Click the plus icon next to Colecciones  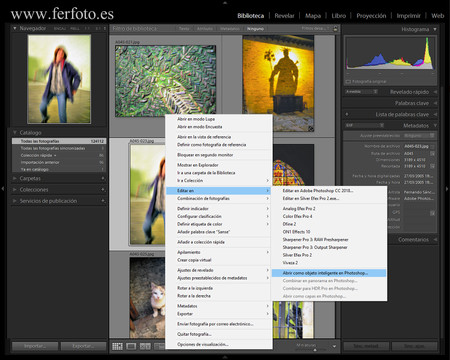(103, 190)
